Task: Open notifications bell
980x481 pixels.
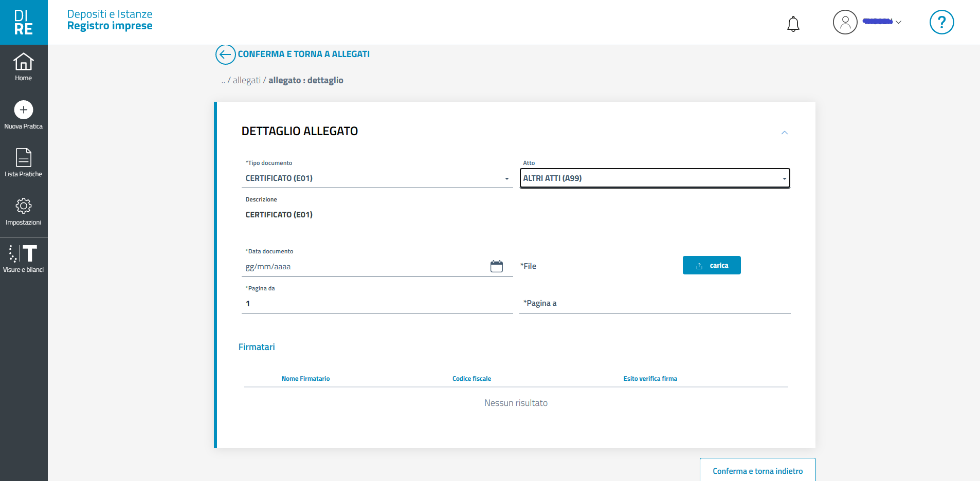Action: point(793,24)
